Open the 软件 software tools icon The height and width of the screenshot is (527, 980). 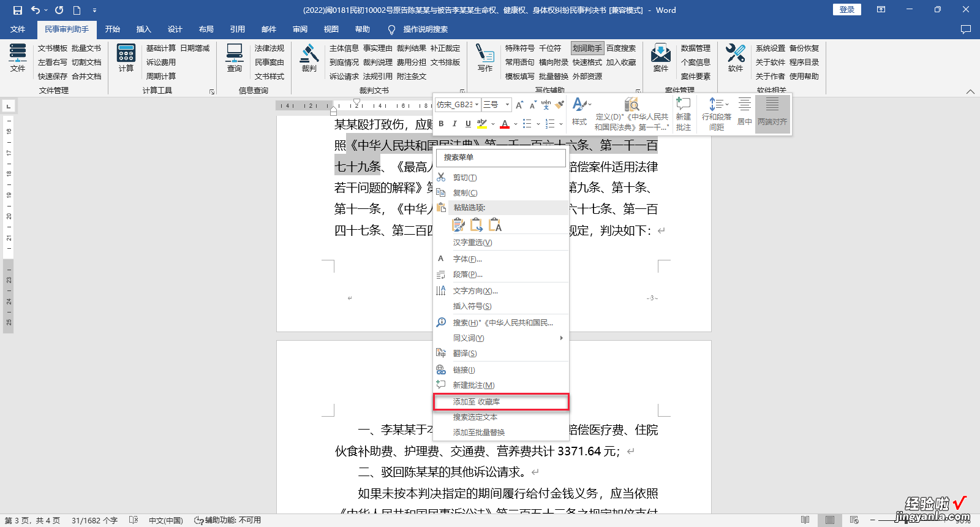click(736, 58)
